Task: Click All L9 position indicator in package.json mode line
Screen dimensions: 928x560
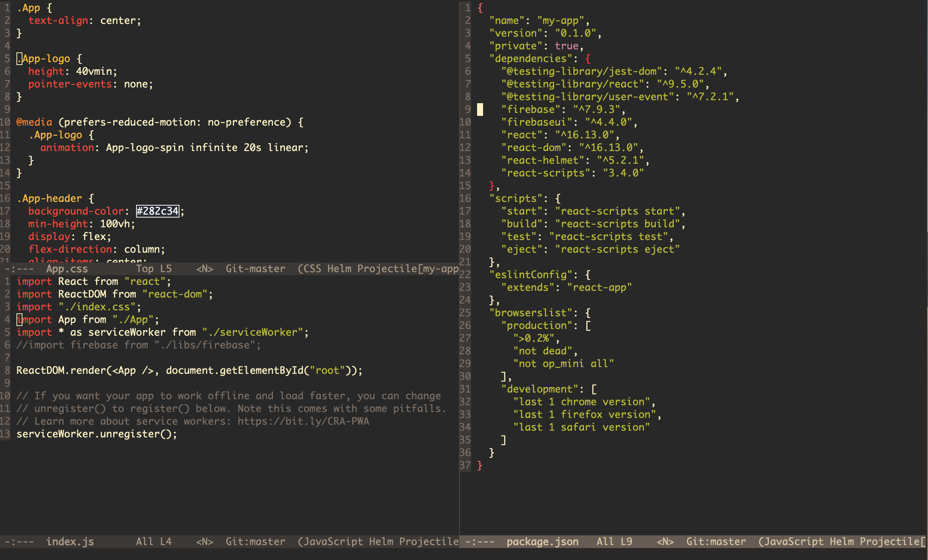Action: pyautogui.click(x=614, y=542)
